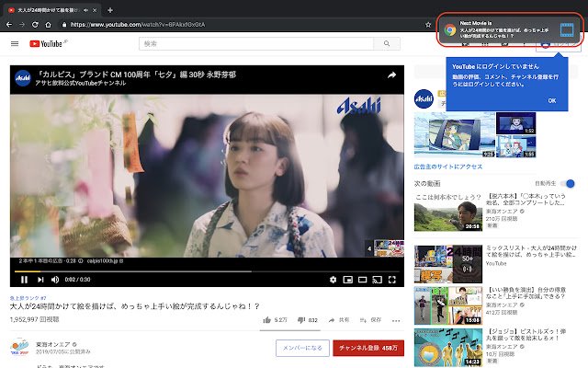Open 【いい勝負を演出】 video title
This screenshot has height=368, width=588.
coord(526,293)
